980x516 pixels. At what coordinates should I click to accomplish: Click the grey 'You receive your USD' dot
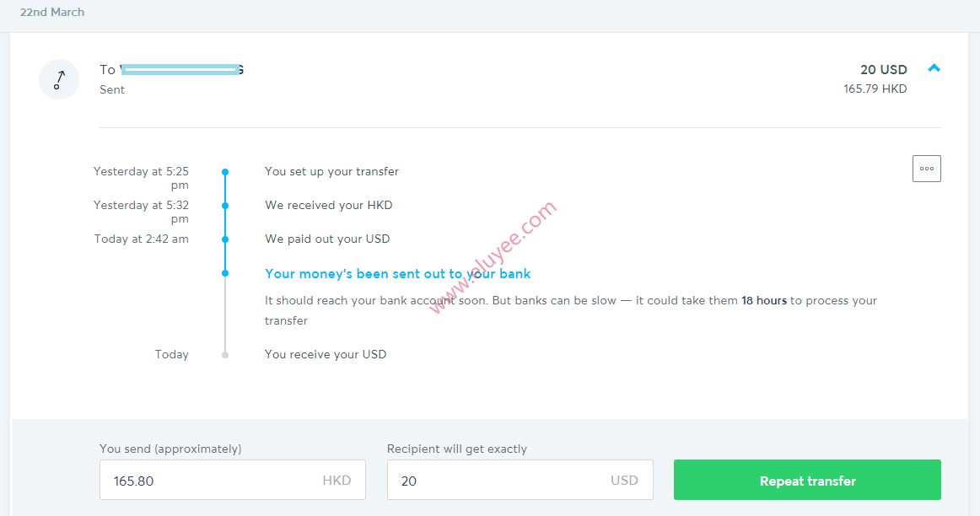pyautogui.click(x=225, y=355)
